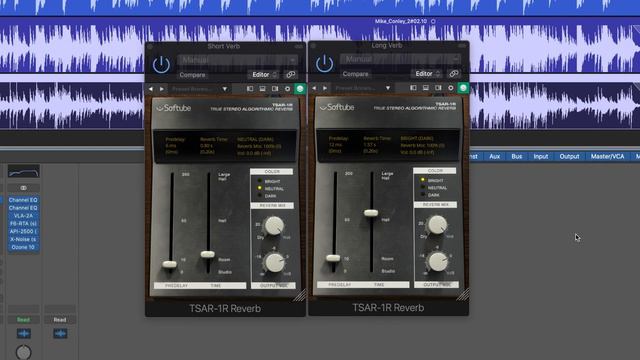The width and height of the screenshot is (640, 360).
Task: Click the Reverb Mix knob in Long Verb
Action: [437, 224]
